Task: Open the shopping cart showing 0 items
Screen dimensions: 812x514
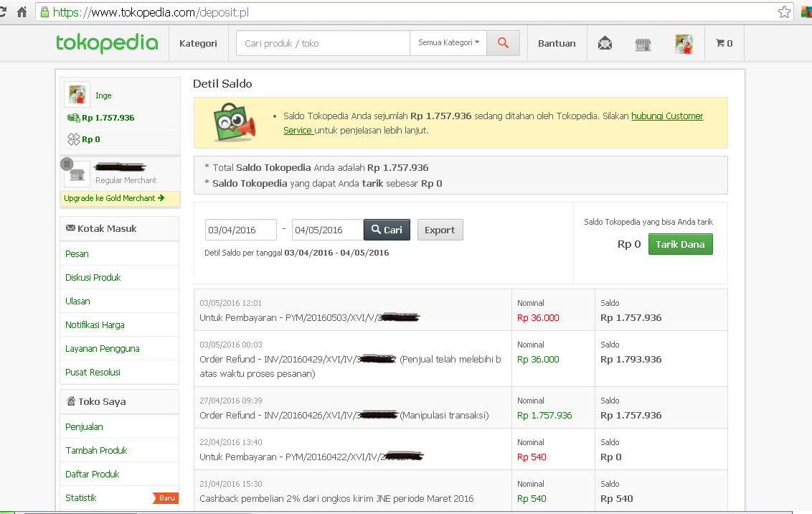Action: pos(724,43)
